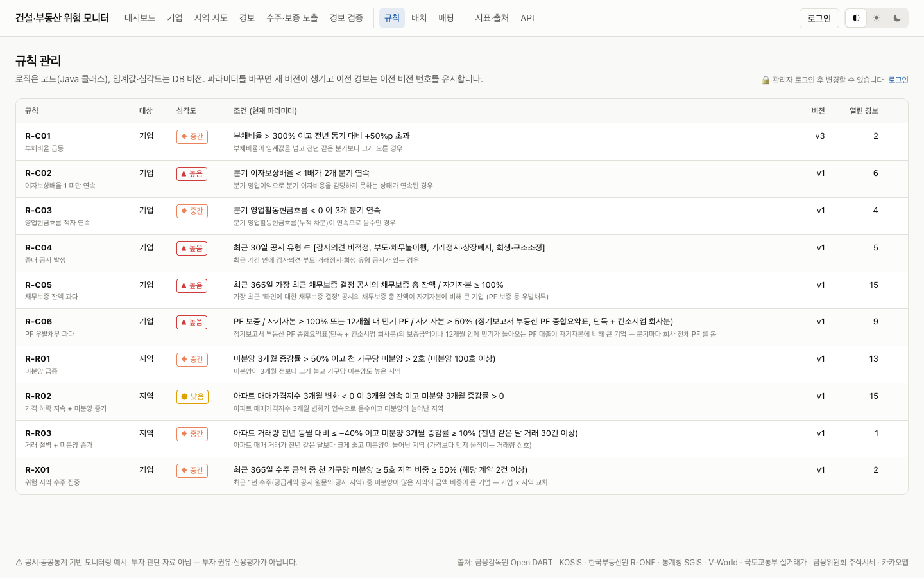Open the 대시보드 nav tab
This screenshot has width=924, height=578.
click(x=140, y=18)
